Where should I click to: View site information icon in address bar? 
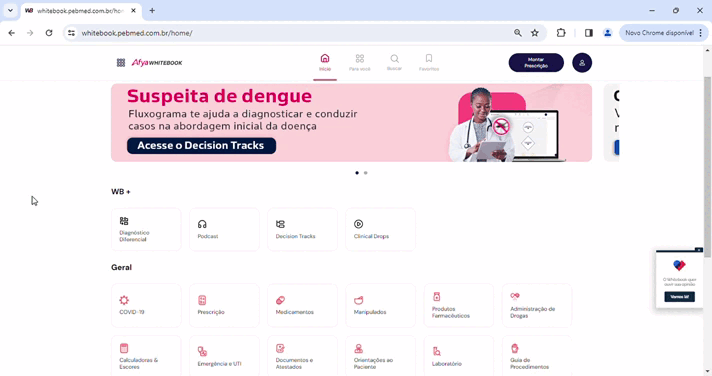[71, 33]
